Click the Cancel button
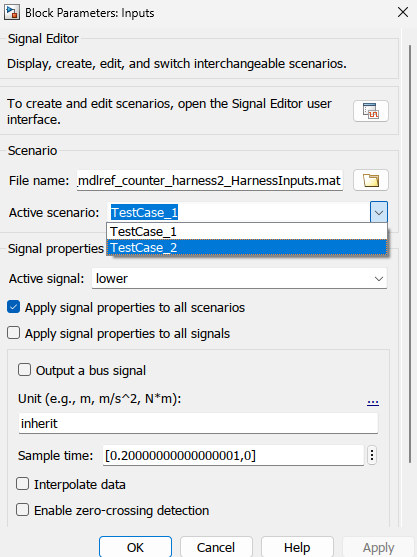417x557 pixels. click(216, 547)
